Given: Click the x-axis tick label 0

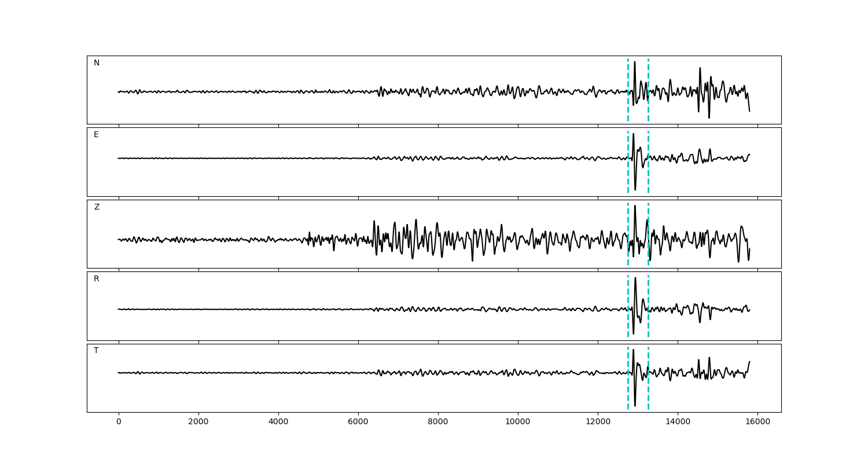Looking at the screenshot, I should coord(119,422).
